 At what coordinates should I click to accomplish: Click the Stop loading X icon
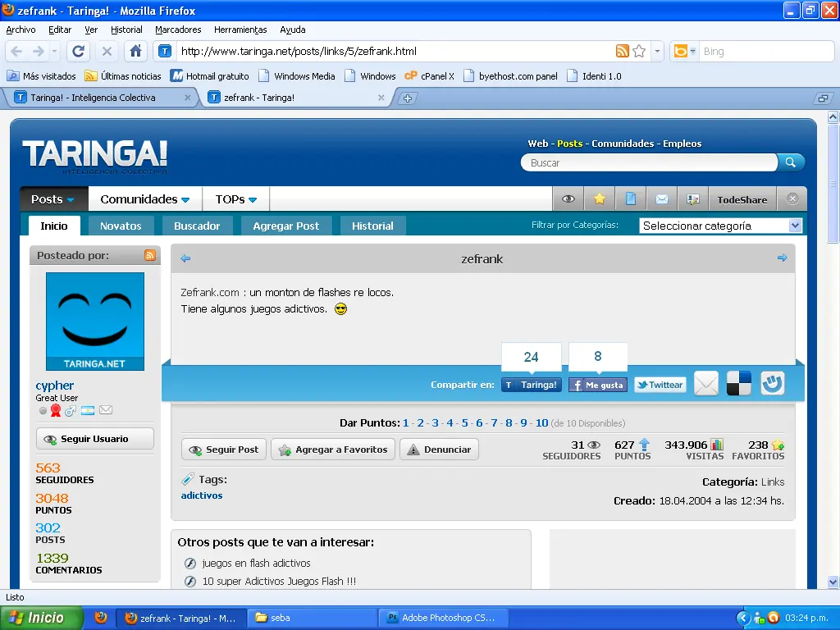107,52
